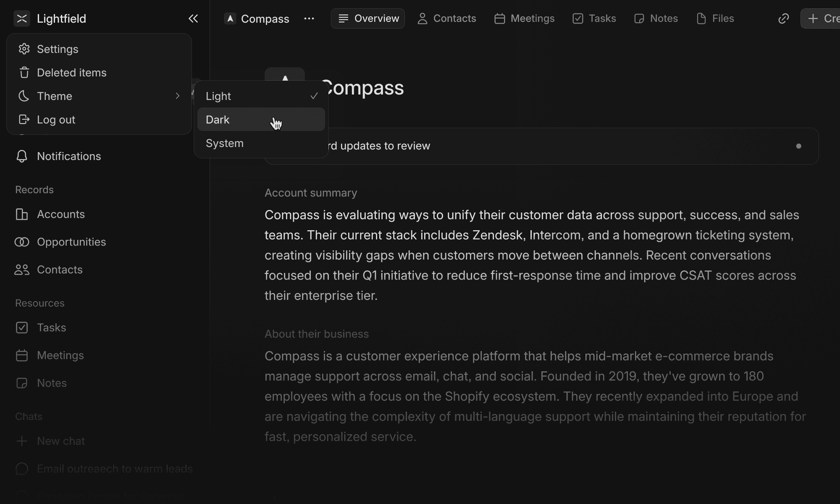Collapse the sidebar with double-chevron icon

[193, 18]
